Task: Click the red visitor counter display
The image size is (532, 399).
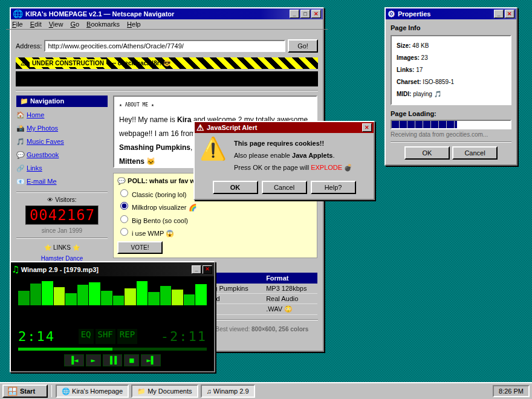Action: click(x=62, y=215)
